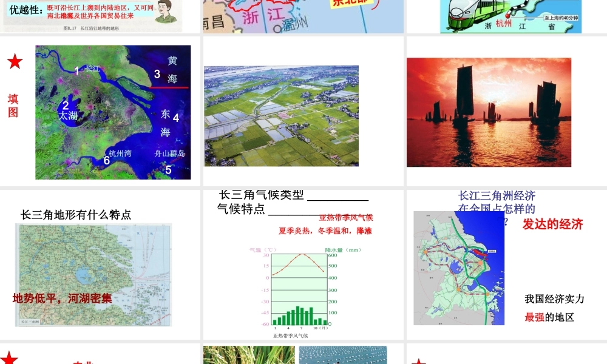This screenshot has width=607, height=364.
Task: Select the satellite map fill-in slide thumbnail
Action: 100,112
